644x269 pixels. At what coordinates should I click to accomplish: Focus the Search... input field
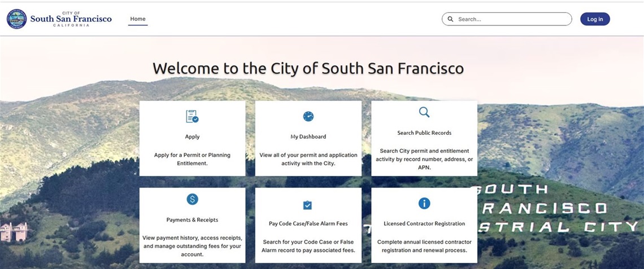click(x=507, y=19)
